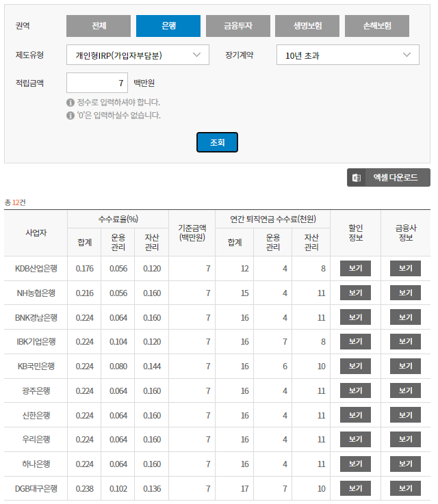The height and width of the screenshot is (504, 438).
Task: View 할인정보 for KDB산업은행
Action: (355, 268)
